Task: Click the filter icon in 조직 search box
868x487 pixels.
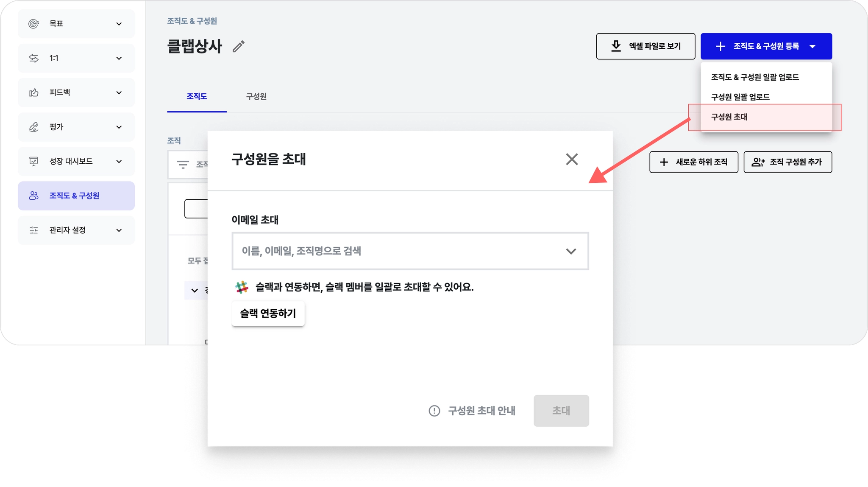Action: click(183, 165)
